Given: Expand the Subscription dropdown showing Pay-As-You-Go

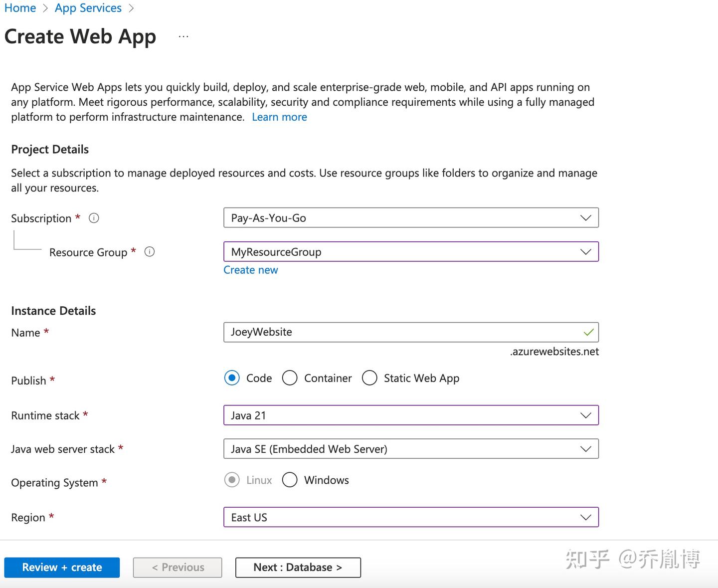Looking at the screenshot, I should [x=411, y=218].
